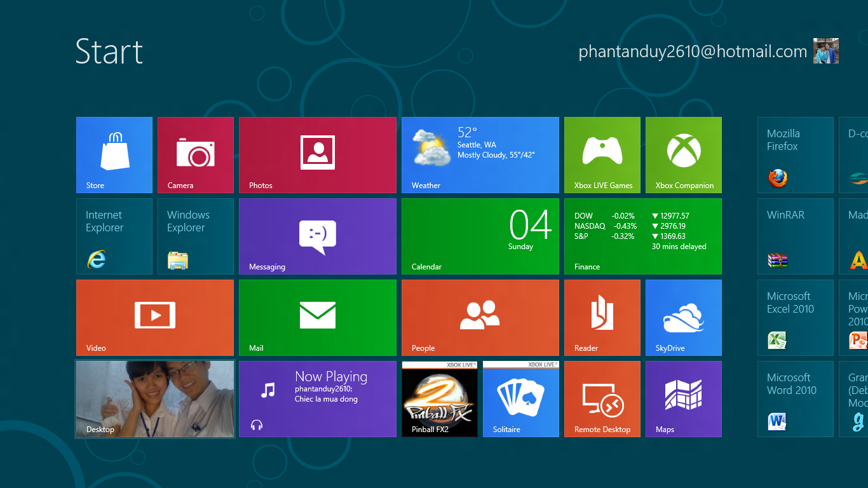Click the user account profile picture

coord(826,51)
